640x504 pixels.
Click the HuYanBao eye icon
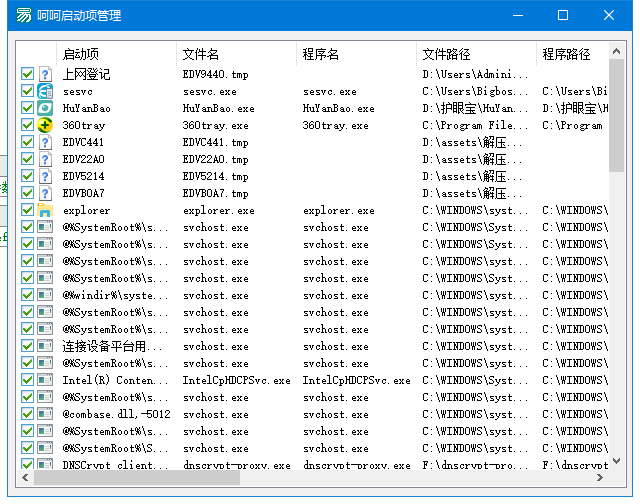[x=45, y=108]
